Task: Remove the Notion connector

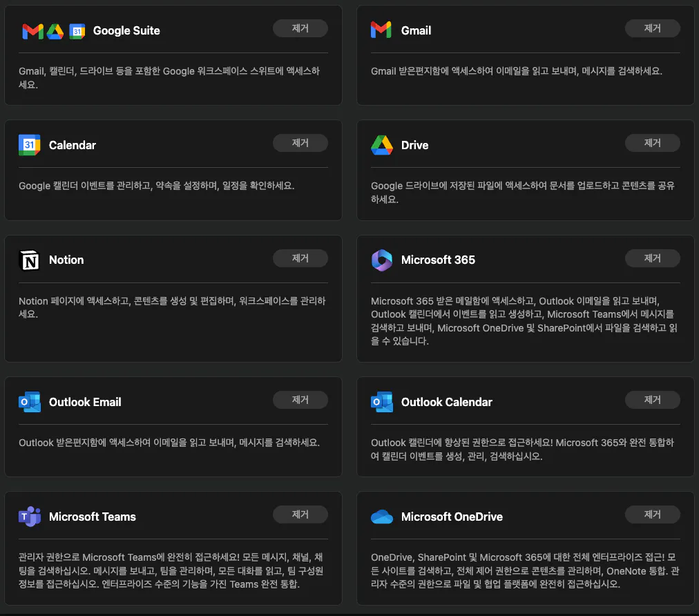Action: click(300, 258)
